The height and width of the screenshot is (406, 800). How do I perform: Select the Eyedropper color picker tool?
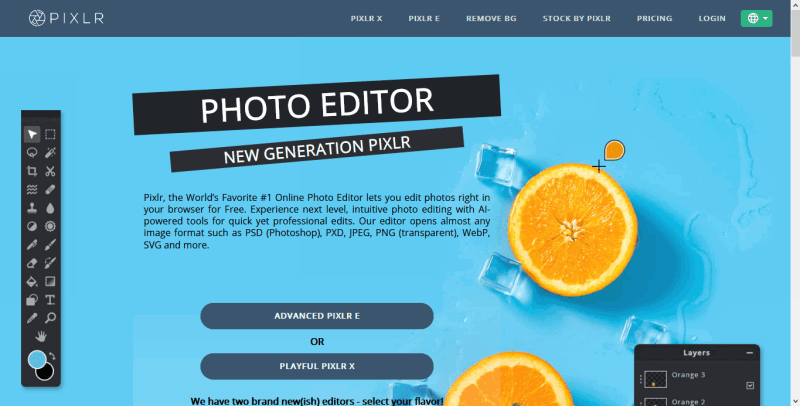(32, 318)
